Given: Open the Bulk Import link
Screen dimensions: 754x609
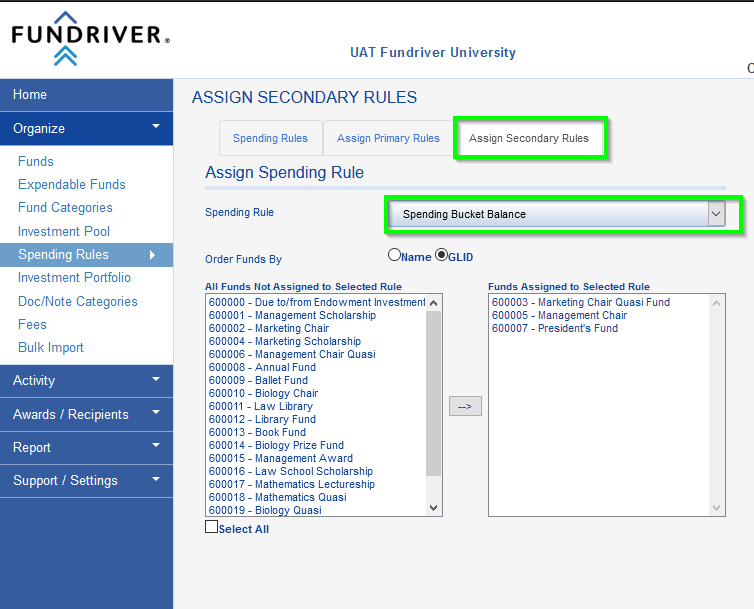Looking at the screenshot, I should 50,347.
